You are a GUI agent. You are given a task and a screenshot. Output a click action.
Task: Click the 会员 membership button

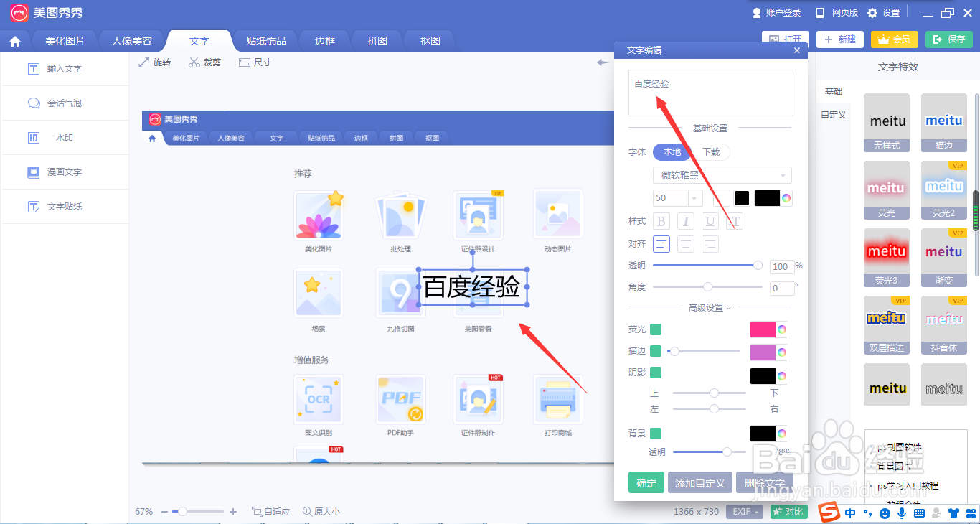tap(895, 39)
